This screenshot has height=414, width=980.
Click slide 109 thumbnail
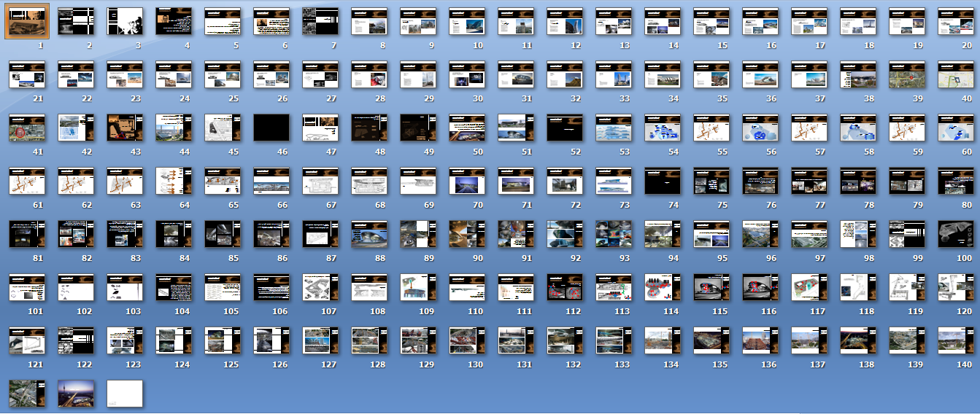tap(418, 287)
